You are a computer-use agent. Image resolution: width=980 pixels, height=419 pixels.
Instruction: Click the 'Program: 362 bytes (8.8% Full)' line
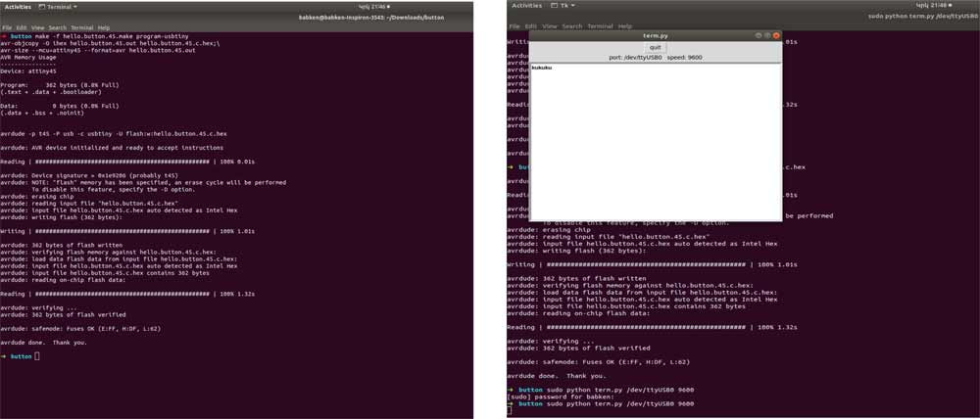60,85
